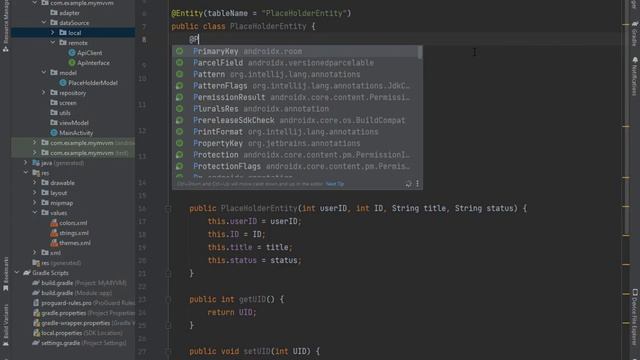Open Notifications tool window tab

pos(635,77)
